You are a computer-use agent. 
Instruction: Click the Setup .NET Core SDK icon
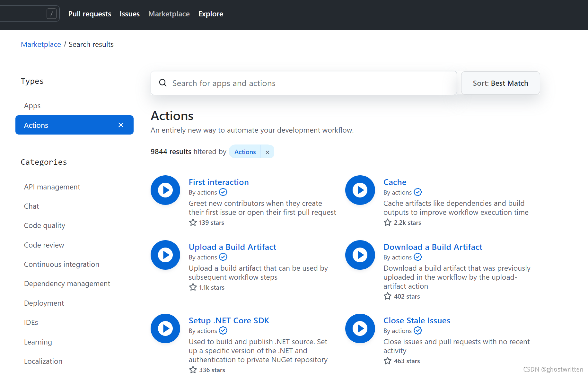(165, 328)
